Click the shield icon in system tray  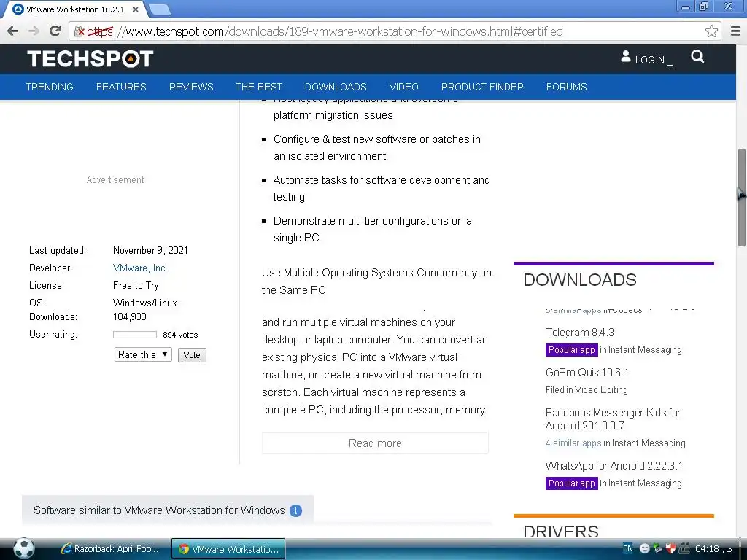coord(671,548)
